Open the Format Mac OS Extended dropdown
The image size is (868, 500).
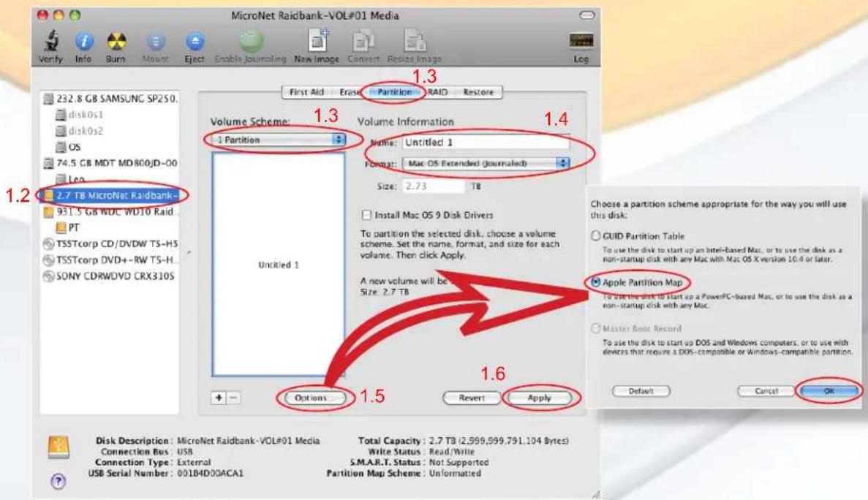pyautogui.click(x=486, y=163)
